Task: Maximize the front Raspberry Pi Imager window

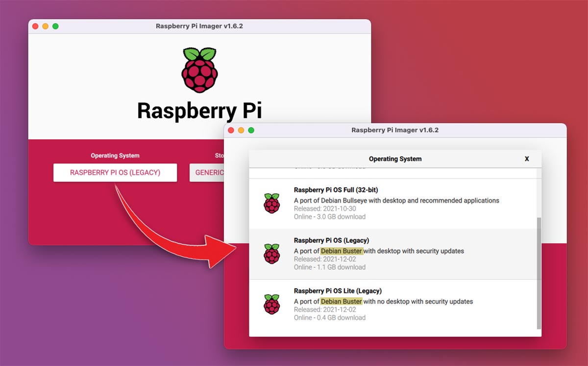Action: coord(251,130)
